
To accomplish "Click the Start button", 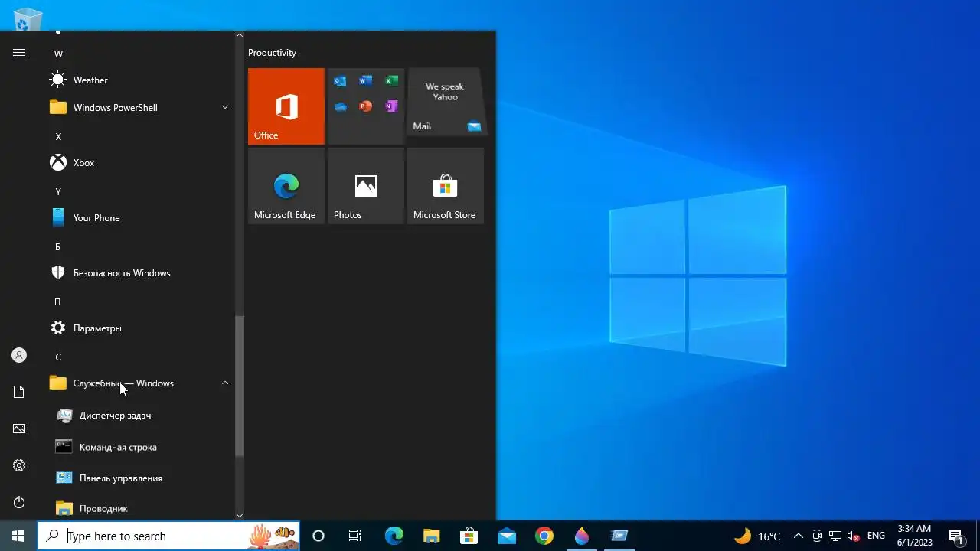I will pos(18,536).
